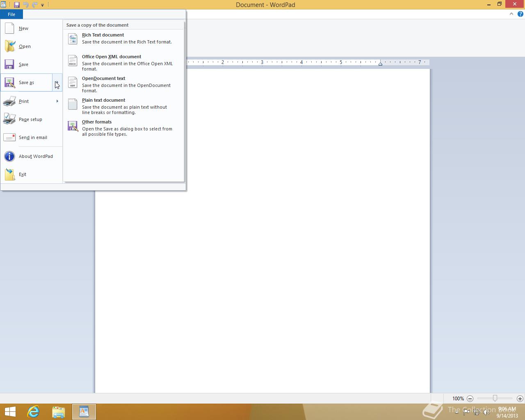Click the Other formats icon

pos(73,126)
